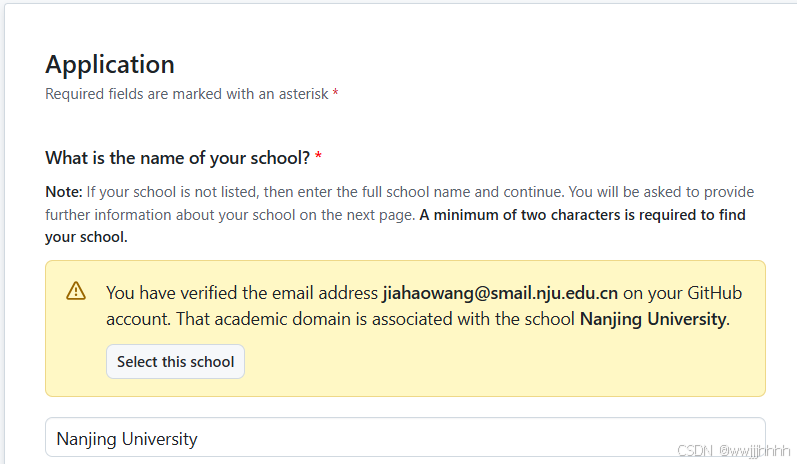Click the bold minimum of two characters sentence
The image size is (797, 464).
pos(583,215)
